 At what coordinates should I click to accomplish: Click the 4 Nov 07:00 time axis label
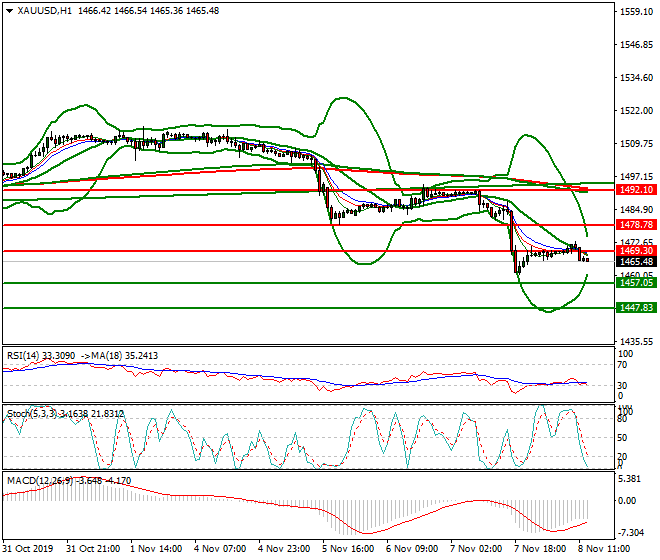coord(220,549)
